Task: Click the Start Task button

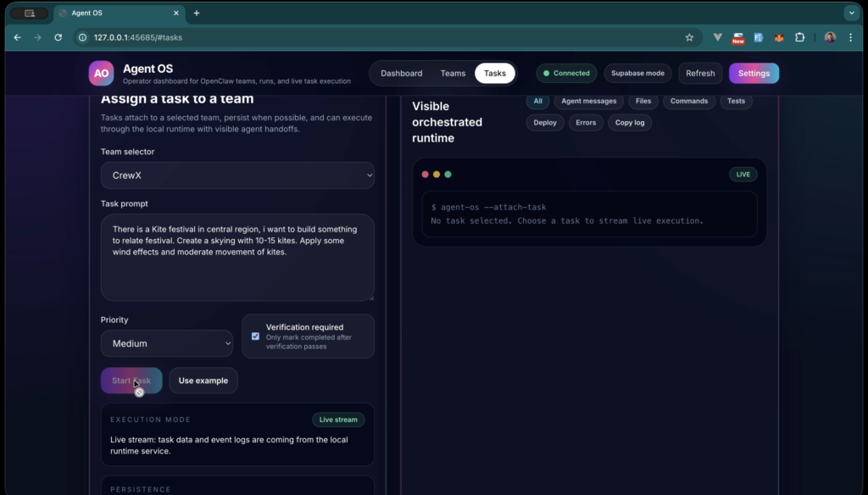Action: [x=131, y=381]
